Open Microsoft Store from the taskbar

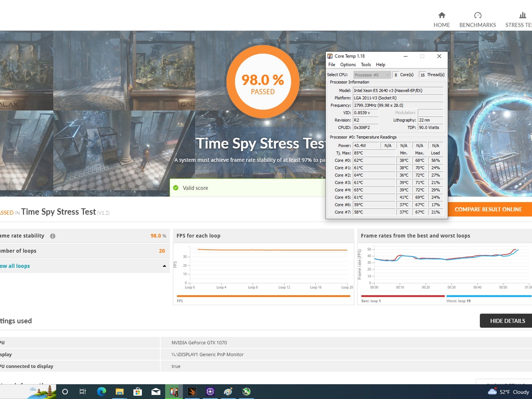tap(138, 392)
